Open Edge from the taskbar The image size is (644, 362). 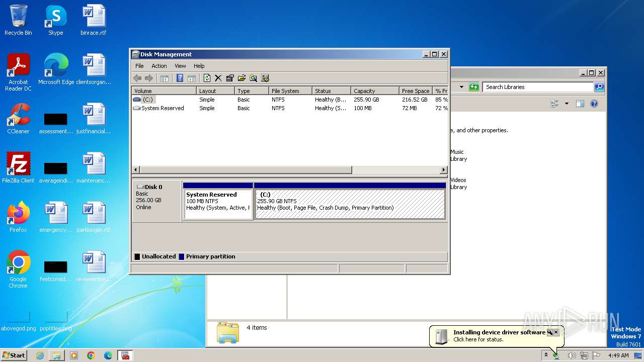(108, 355)
